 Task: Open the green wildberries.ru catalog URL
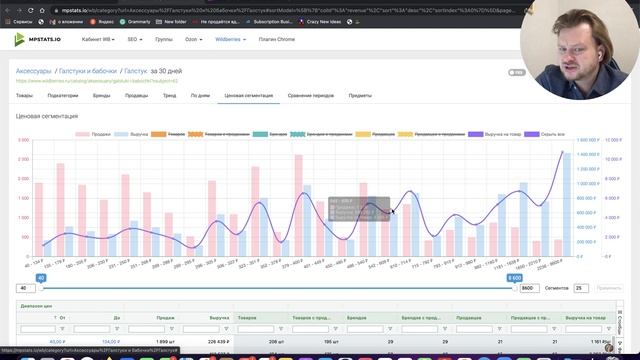tap(97, 81)
